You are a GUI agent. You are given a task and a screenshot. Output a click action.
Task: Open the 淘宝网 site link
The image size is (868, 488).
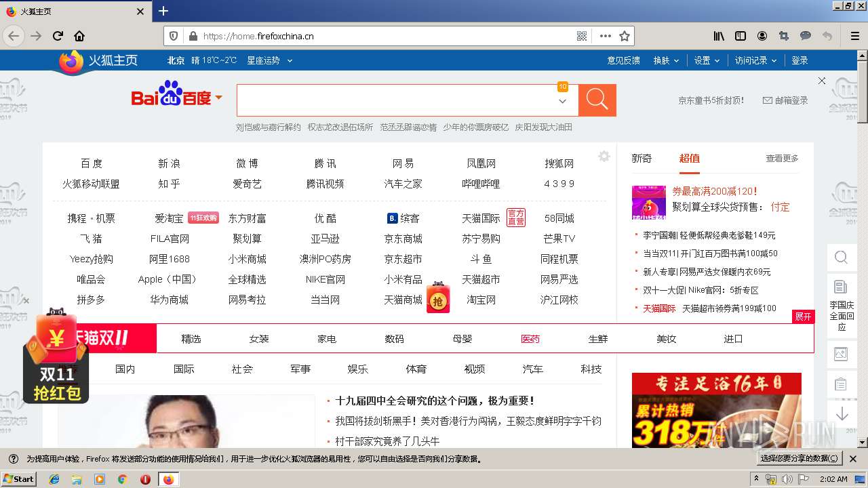(481, 300)
